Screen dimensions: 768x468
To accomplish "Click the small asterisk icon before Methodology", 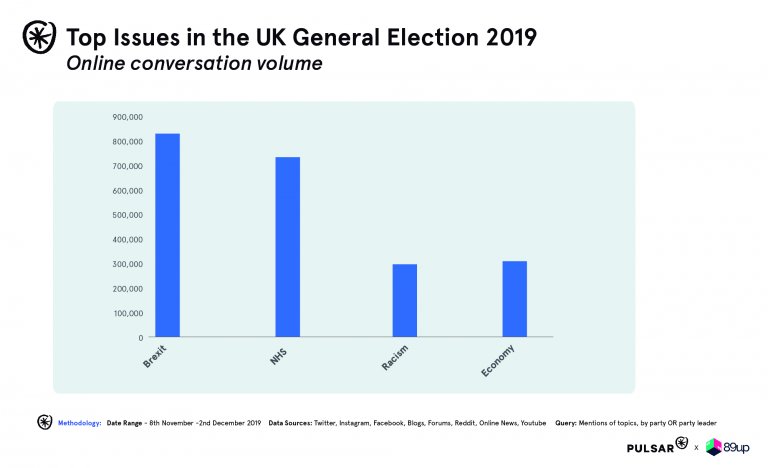I will pyautogui.click(x=43, y=422).
